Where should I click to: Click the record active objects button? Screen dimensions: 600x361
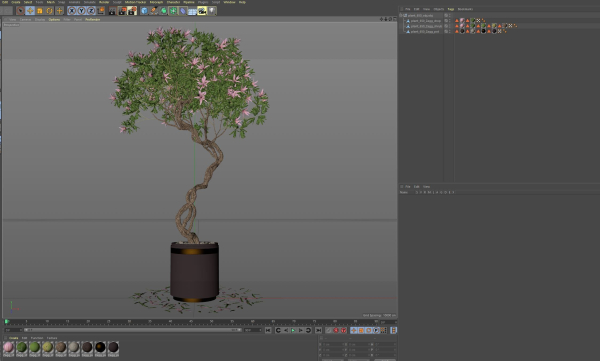click(x=329, y=330)
